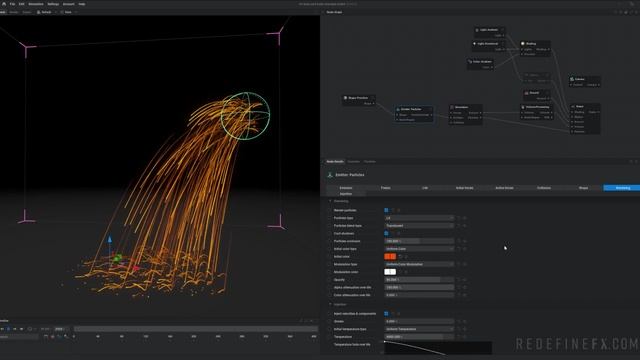Toggle the Render particles checkbox
This screenshot has width=640, height=360.
click(386, 210)
